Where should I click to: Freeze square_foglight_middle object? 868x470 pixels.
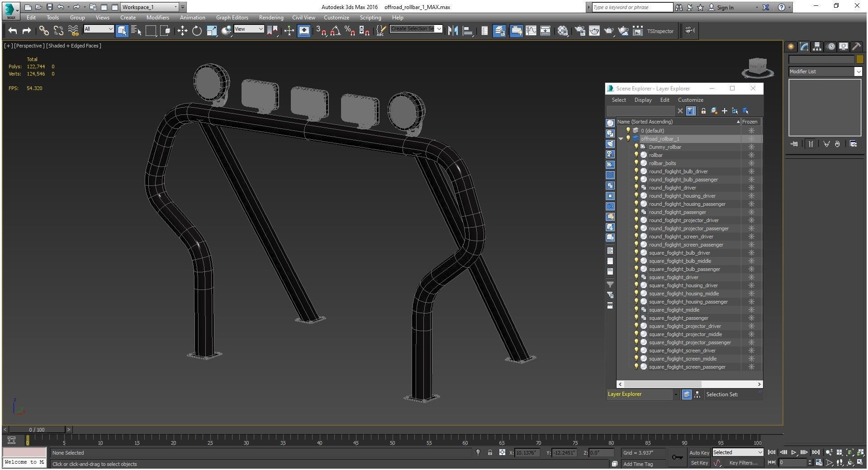751,310
